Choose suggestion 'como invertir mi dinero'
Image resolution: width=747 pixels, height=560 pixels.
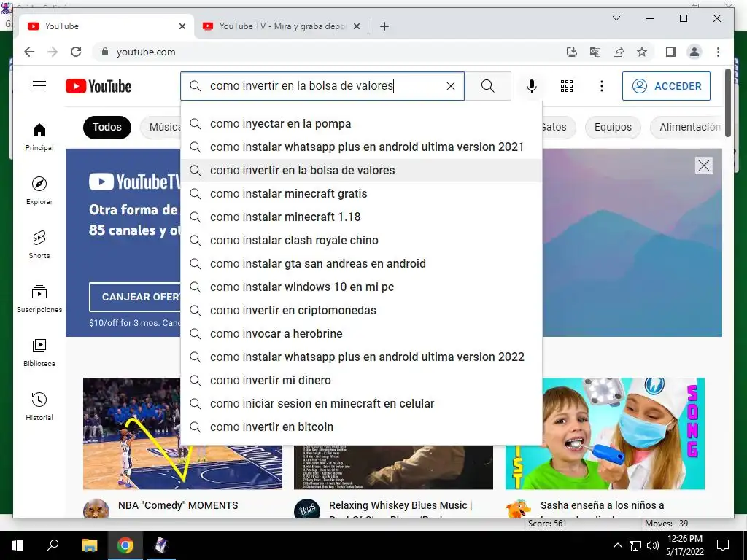361,381
